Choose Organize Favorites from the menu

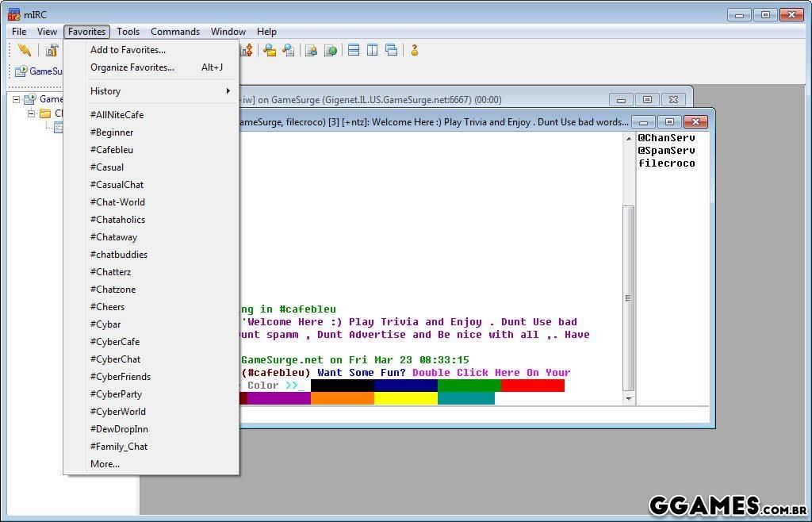click(132, 67)
